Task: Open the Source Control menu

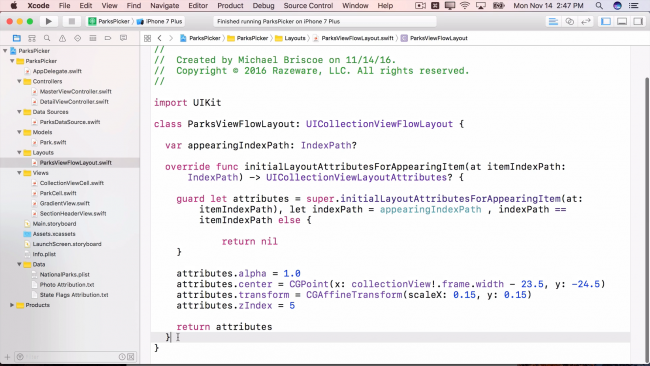Action: [x=308, y=5]
